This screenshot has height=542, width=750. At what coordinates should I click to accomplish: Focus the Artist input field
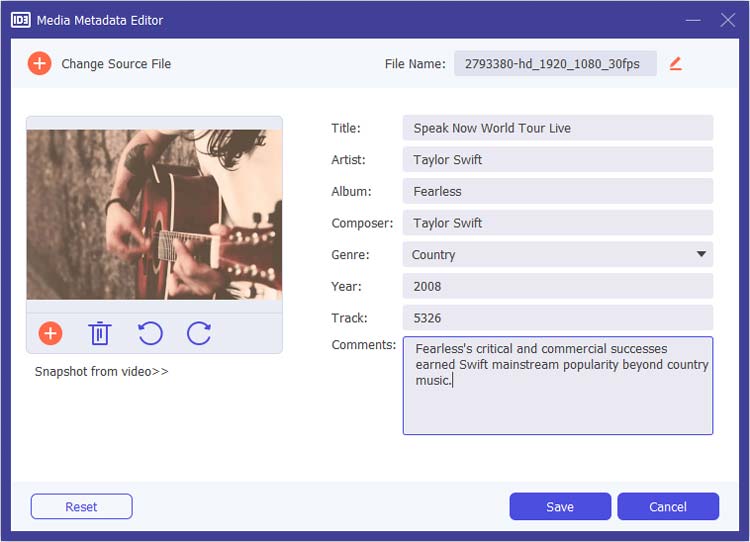(558, 159)
